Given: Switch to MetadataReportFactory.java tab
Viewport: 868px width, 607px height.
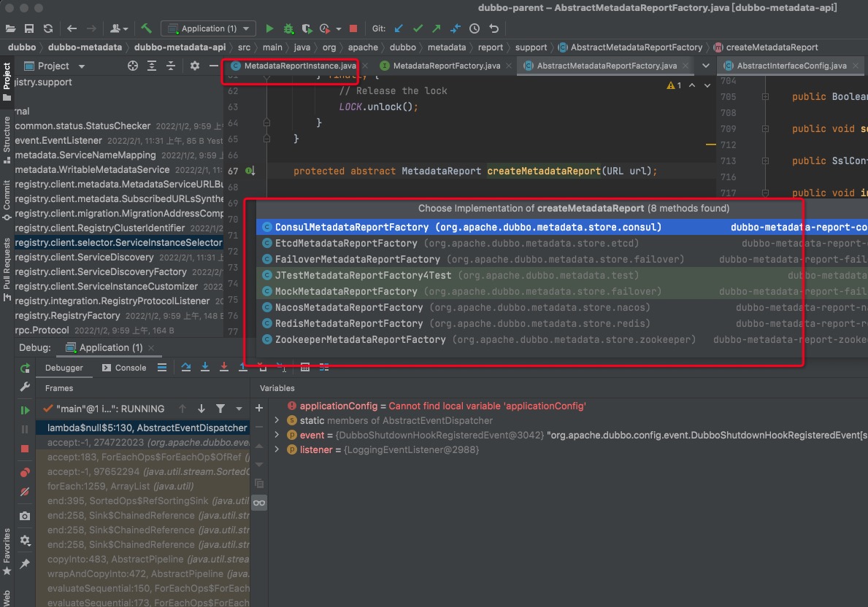Looking at the screenshot, I should point(446,66).
